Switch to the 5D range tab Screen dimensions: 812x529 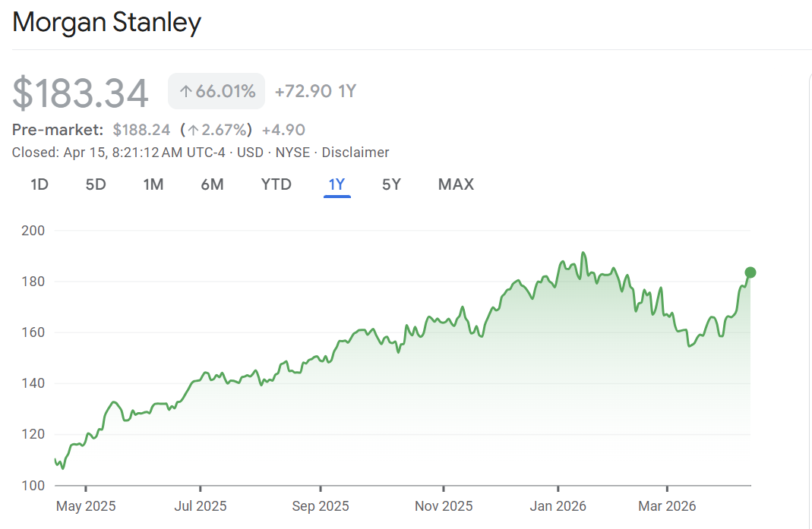click(96, 184)
